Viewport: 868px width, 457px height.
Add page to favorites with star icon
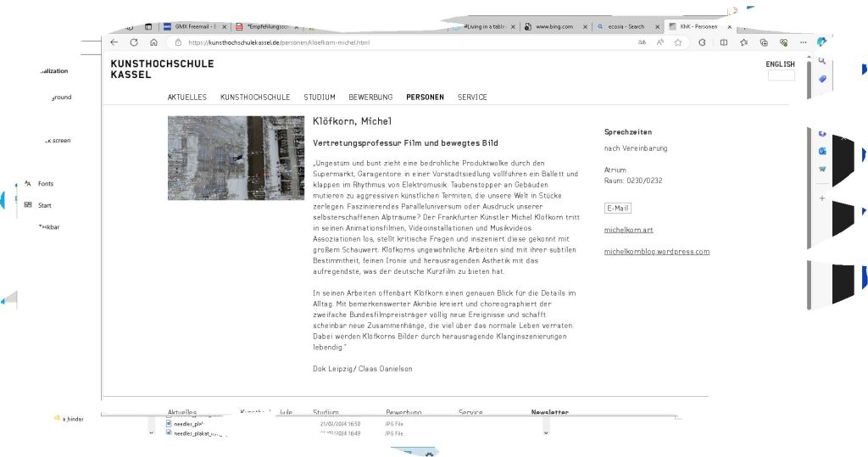pos(678,42)
